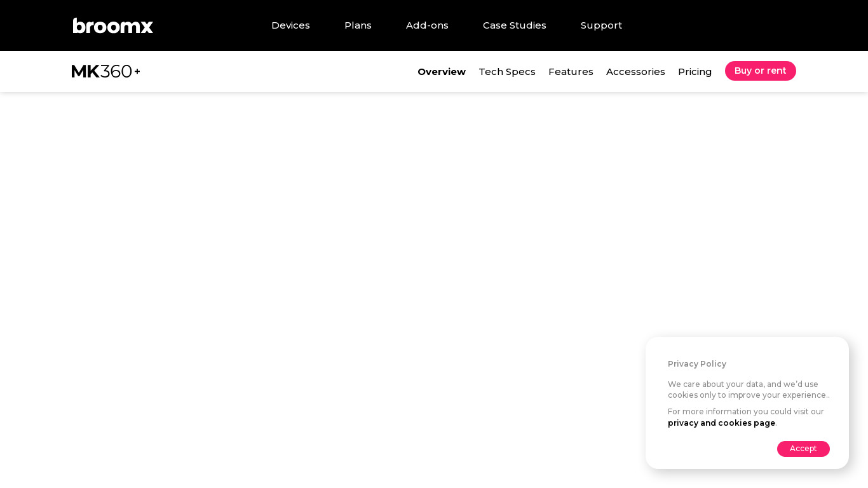Open the Add-ons menu
This screenshot has width=868, height=488.
pos(427,25)
